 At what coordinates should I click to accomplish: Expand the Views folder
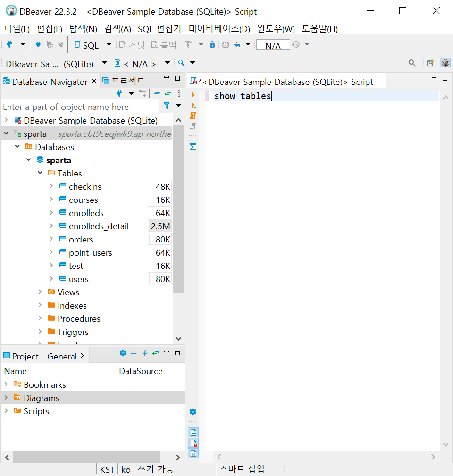tap(40, 292)
